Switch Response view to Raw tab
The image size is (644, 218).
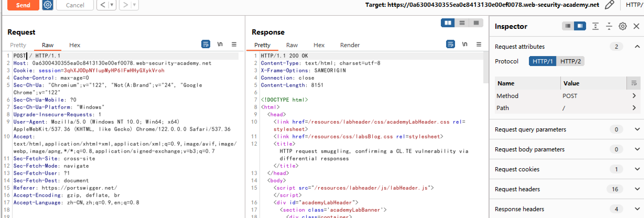[292, 45]
